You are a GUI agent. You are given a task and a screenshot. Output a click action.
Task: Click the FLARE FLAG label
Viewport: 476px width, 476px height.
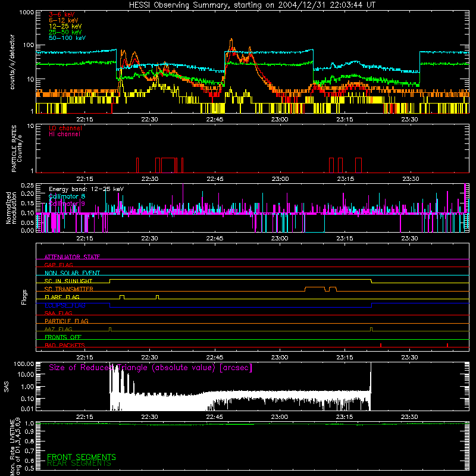point(62,297)
